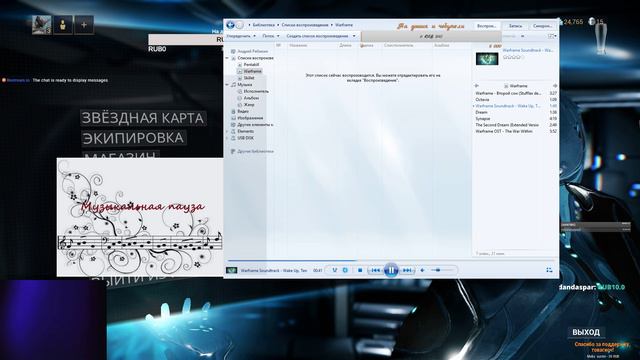This screenshot has height=360, width=640.
Task: Select the Octavia track
Action: click(516, 100)
